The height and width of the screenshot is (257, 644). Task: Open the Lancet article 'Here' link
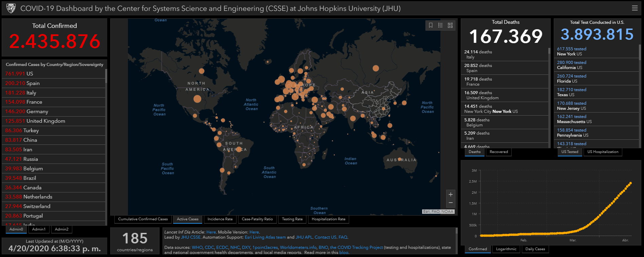[211, 232]
